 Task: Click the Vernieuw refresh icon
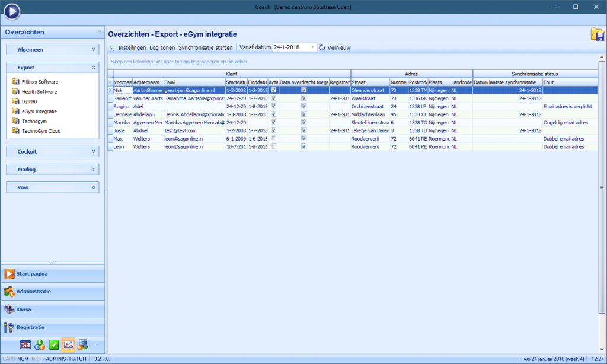322,47
